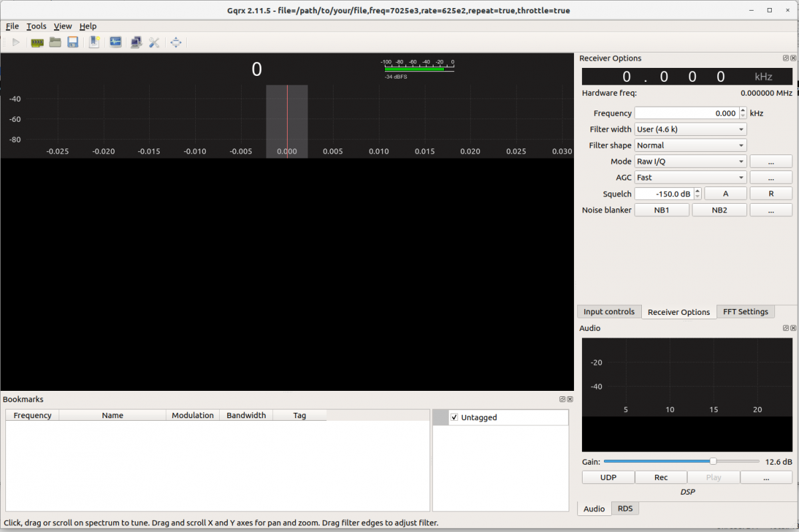Open the AGC dropdown set to Fast
Screen dimensions: 799x532
[x=690, y=178]
